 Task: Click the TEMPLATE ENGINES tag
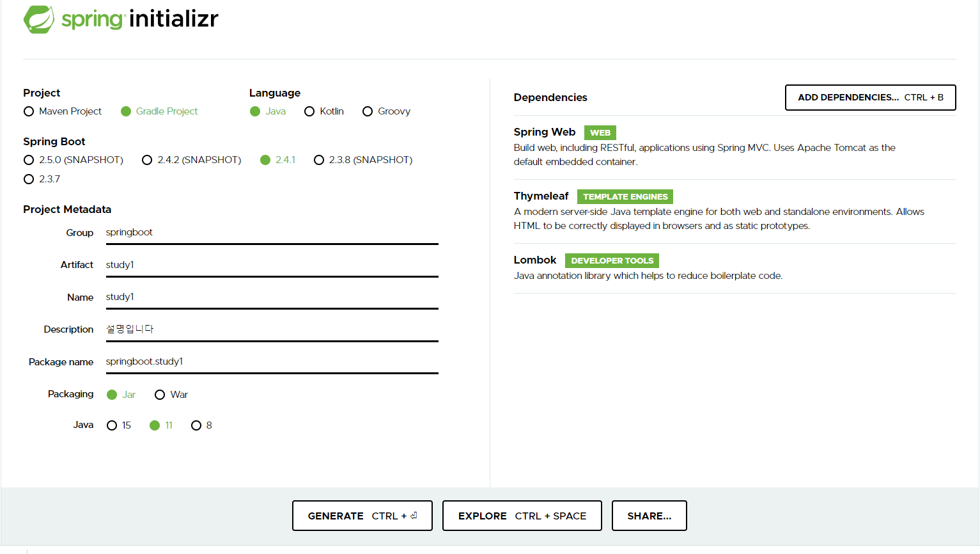pyautogui.click(x=625, y=196)
